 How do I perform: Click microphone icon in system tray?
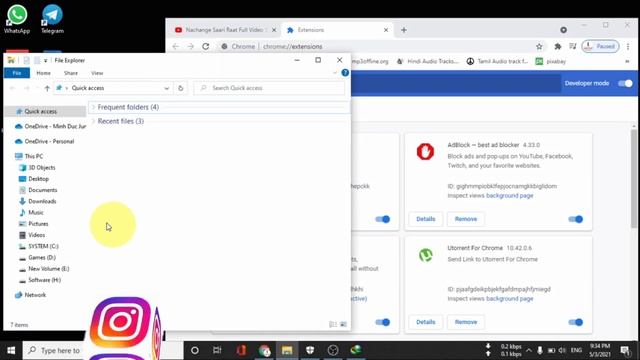[x=540, y=350]
